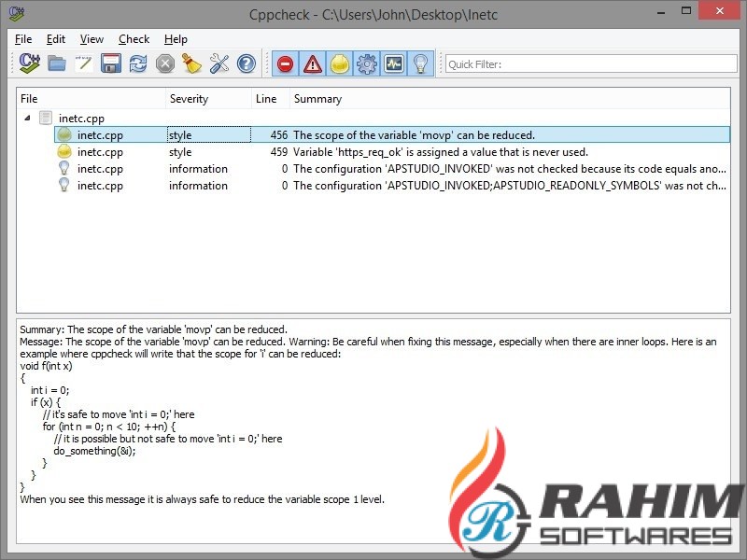Viewport: 747px width, 560px height.
Task: Open help contents question mark icon
Action: [247, 63]
